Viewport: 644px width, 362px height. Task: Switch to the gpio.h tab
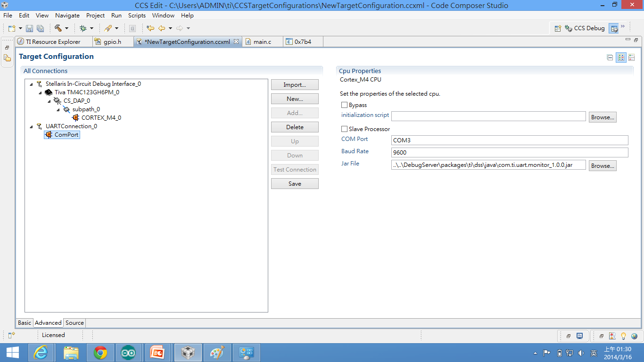pos(112,41)
